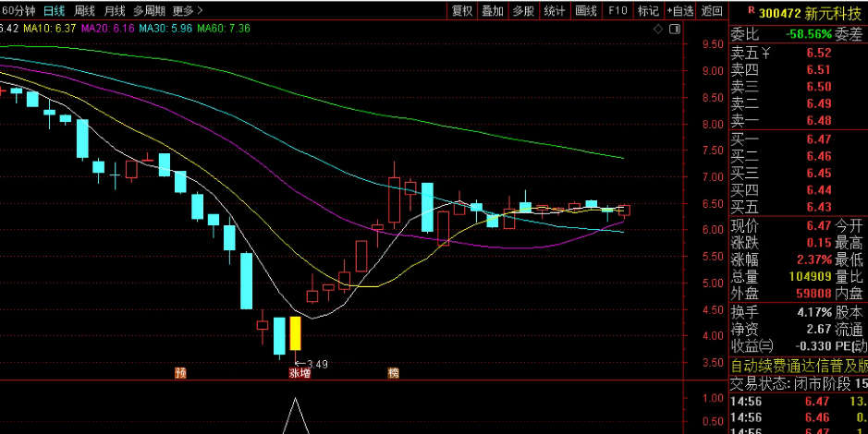Click the 9.50 price axis label
Image resolution: width=868 pixels, height=434 pixels.
click(713, 44)
